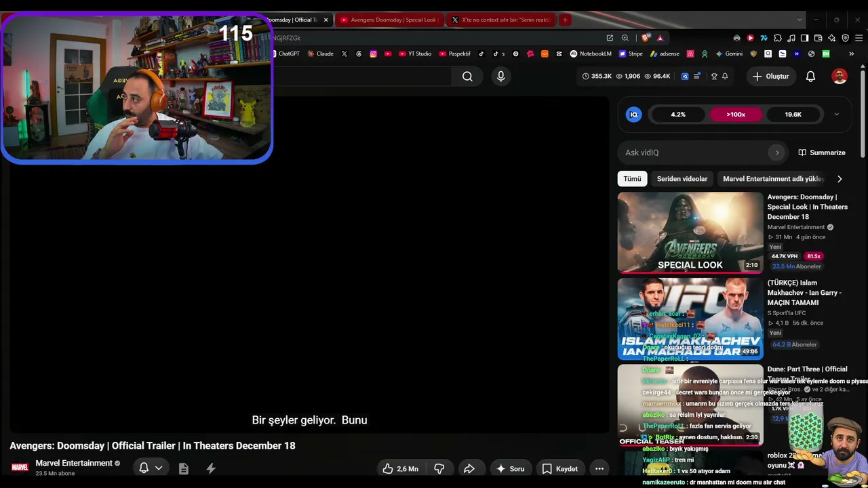Open the browser tab list dropdown arrow
Viewport: 868px width, 488px height.
pos(800,20)
